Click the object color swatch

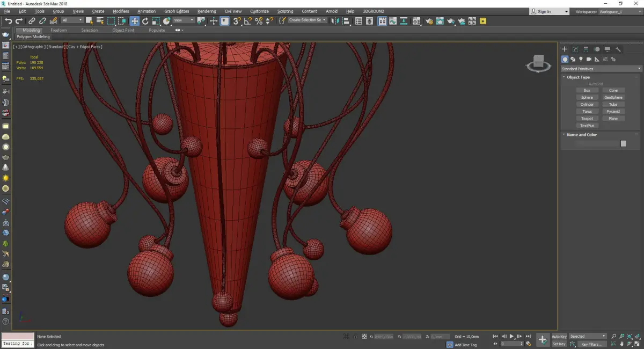coord(623,143)
